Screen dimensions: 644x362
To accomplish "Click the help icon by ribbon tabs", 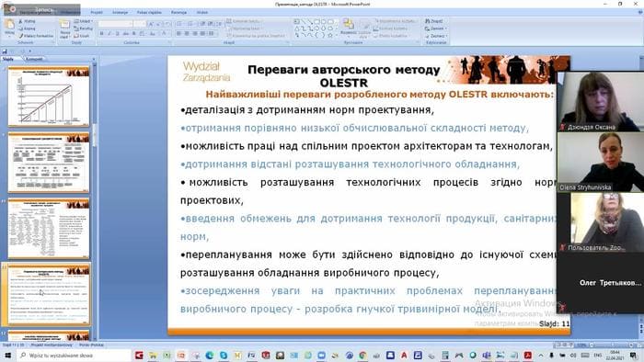I will click(640, 12).
